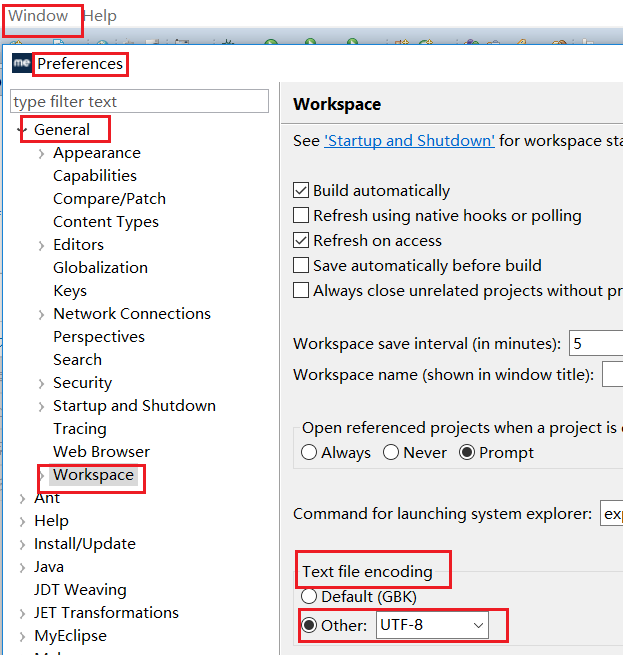
Task: Select the Never radio option
Action: tap(391, 452)
